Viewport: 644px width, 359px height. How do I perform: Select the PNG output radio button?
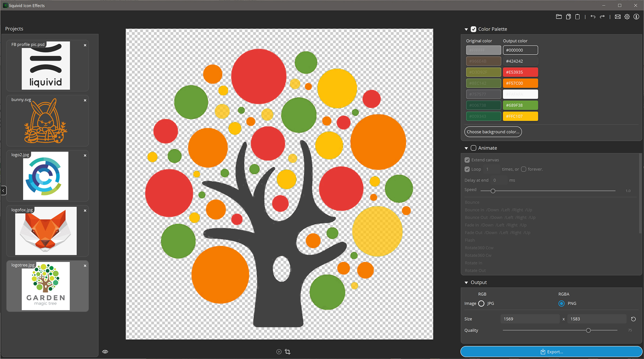pos(561,303)
